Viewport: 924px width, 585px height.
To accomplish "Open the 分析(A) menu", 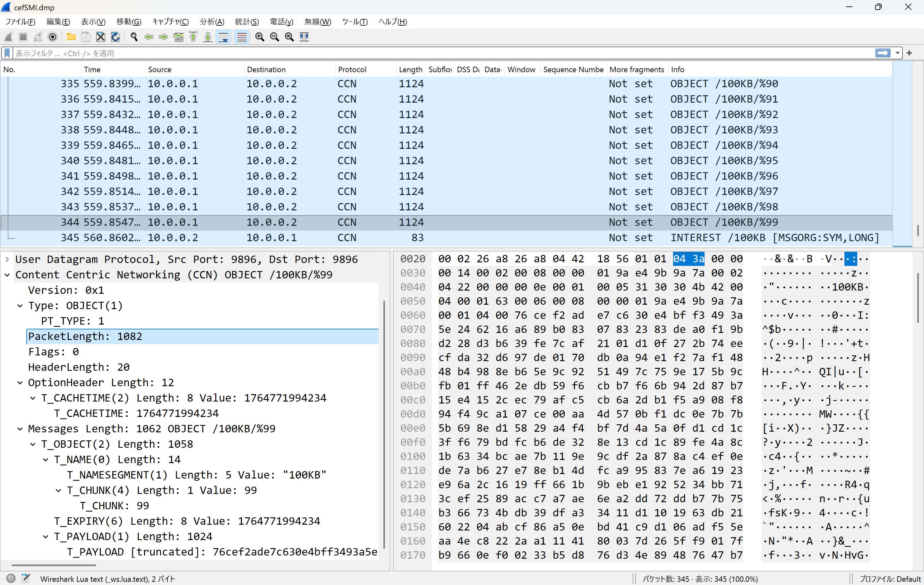I will pyautogui.click(x=211, y=21).
